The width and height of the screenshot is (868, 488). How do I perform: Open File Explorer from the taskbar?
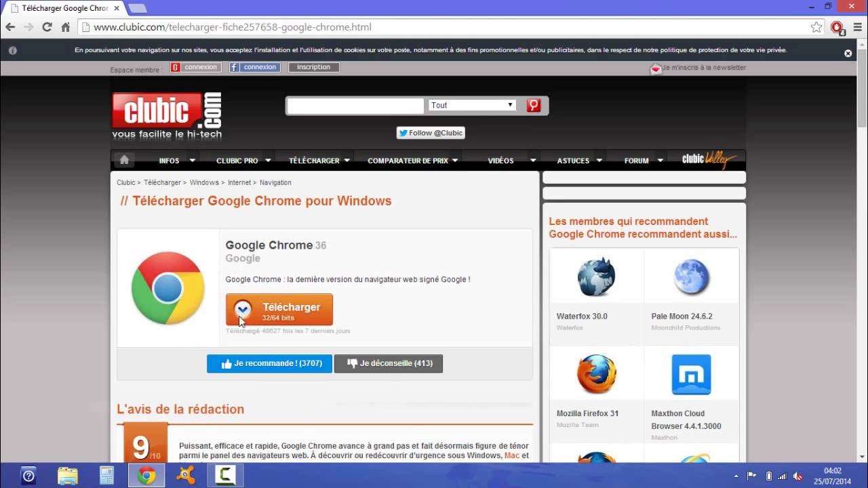pyautogui.click(x=68, y=476)
